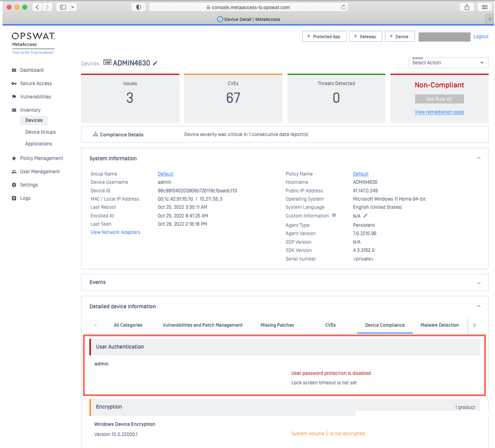Click the OPSWAT MetaAccess logo

click(33, 43)
